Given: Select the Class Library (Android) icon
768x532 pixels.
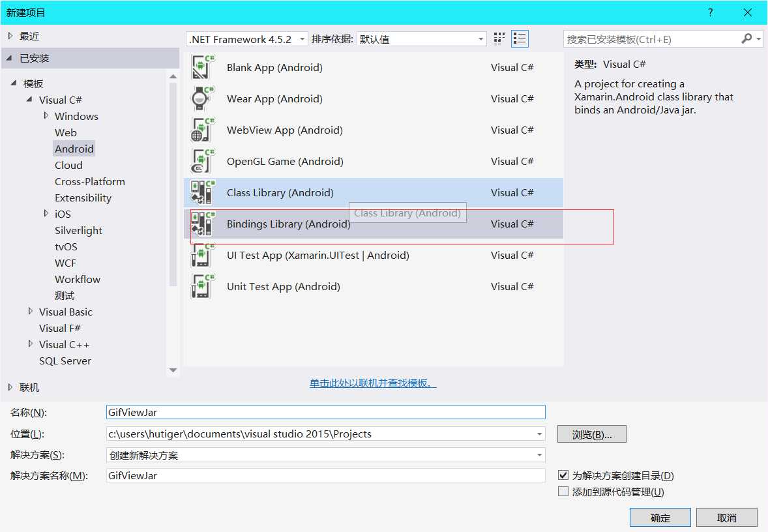Looking at the screenshot, I should coord(202,192).
